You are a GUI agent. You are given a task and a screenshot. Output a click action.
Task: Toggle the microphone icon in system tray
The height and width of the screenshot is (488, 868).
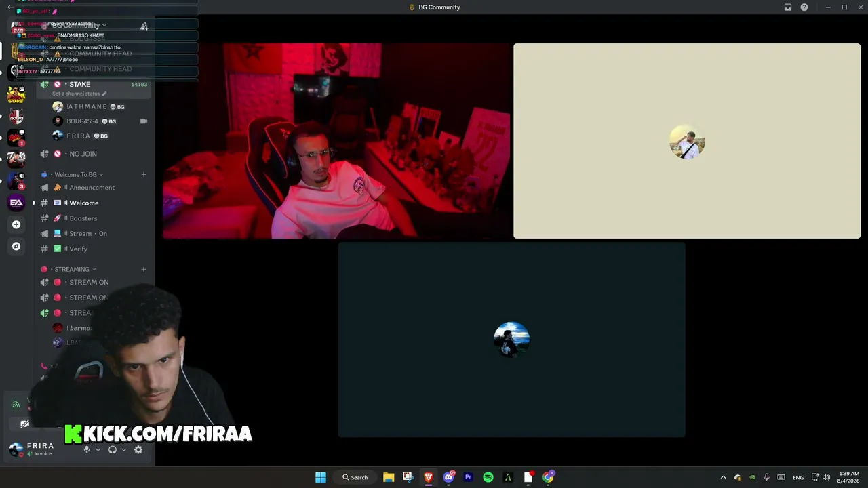pos(766,477)
